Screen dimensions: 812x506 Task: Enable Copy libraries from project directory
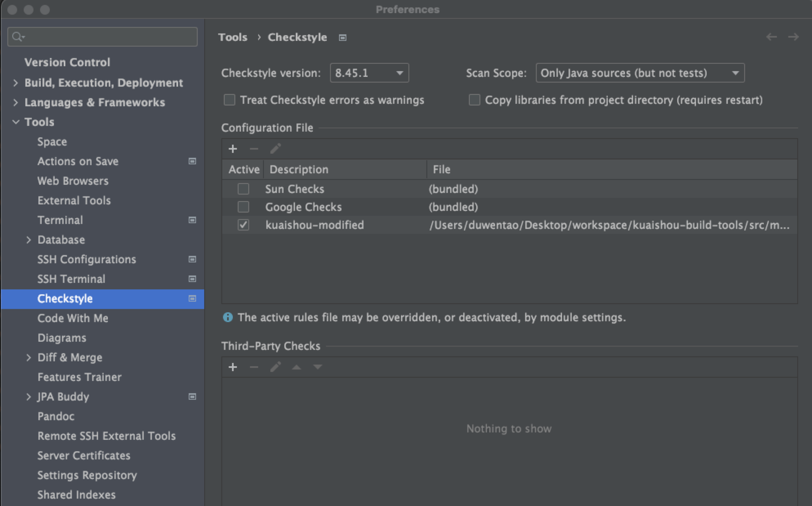point(474,100)
